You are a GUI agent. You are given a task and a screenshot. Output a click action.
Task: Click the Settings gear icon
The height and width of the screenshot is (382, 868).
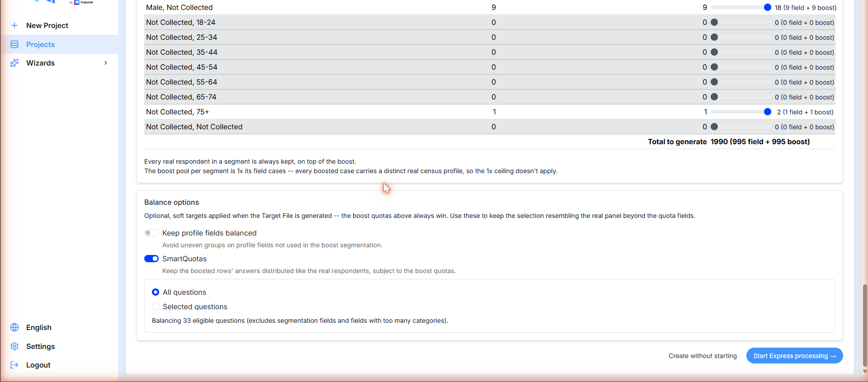(x=14, y=346)
